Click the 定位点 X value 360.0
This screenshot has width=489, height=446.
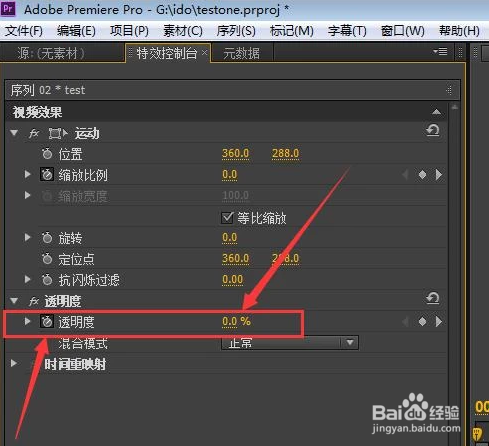click(x=235, y=258)
